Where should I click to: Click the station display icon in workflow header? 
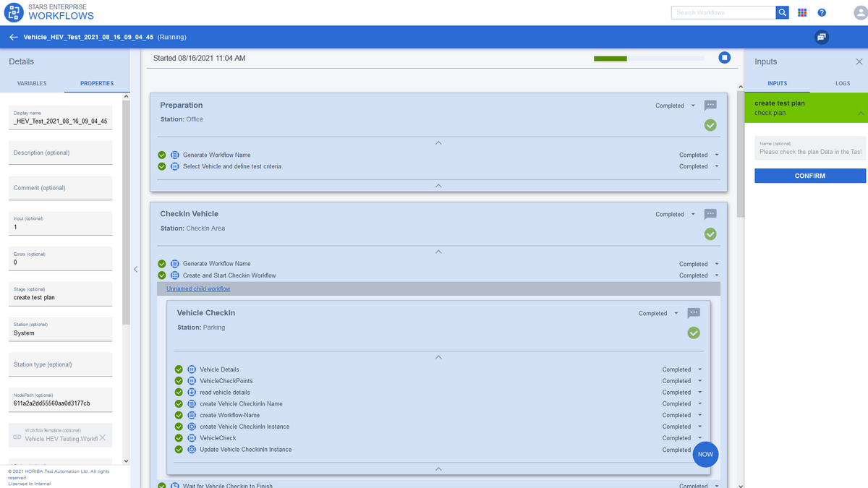821,36
